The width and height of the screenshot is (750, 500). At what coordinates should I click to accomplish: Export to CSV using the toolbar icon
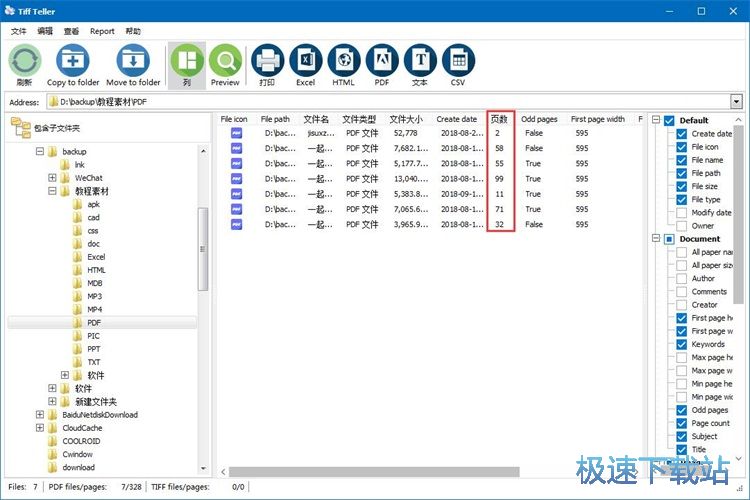point(458,62)
